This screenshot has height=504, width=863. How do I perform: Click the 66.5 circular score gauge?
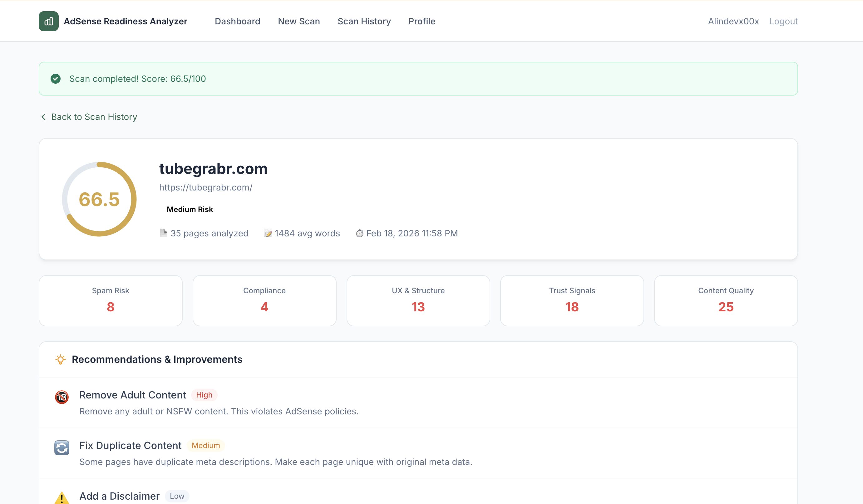click(99, 199)
